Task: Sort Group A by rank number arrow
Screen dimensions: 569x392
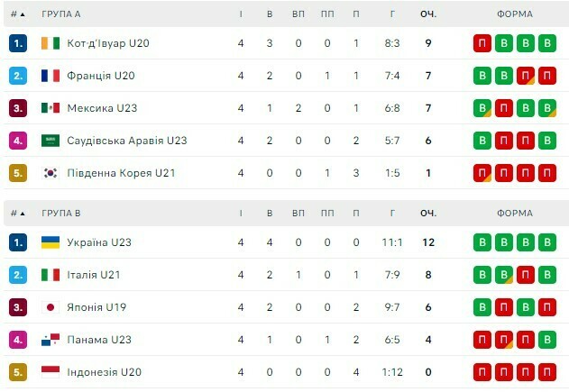Action: coord(22,14)
